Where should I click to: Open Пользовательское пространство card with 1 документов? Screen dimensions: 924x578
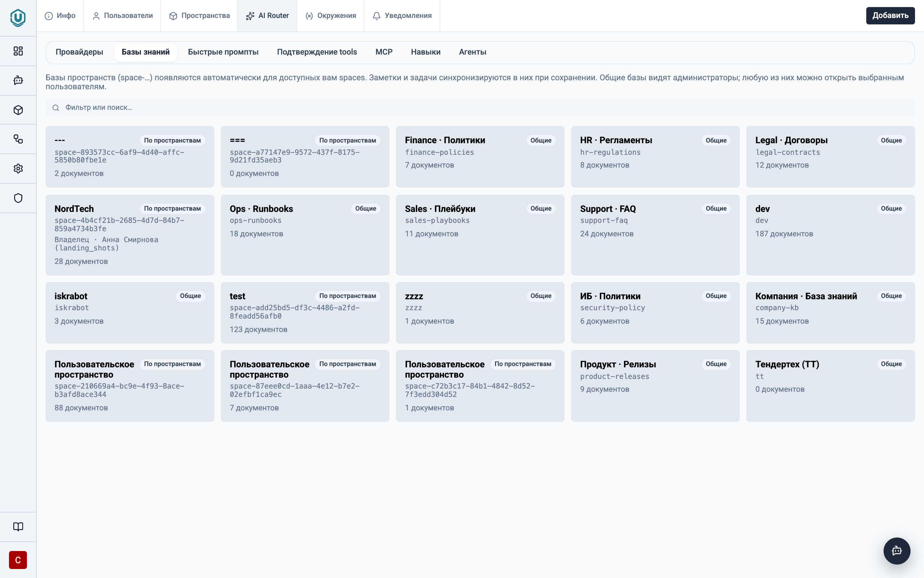(x=480, y=386)
